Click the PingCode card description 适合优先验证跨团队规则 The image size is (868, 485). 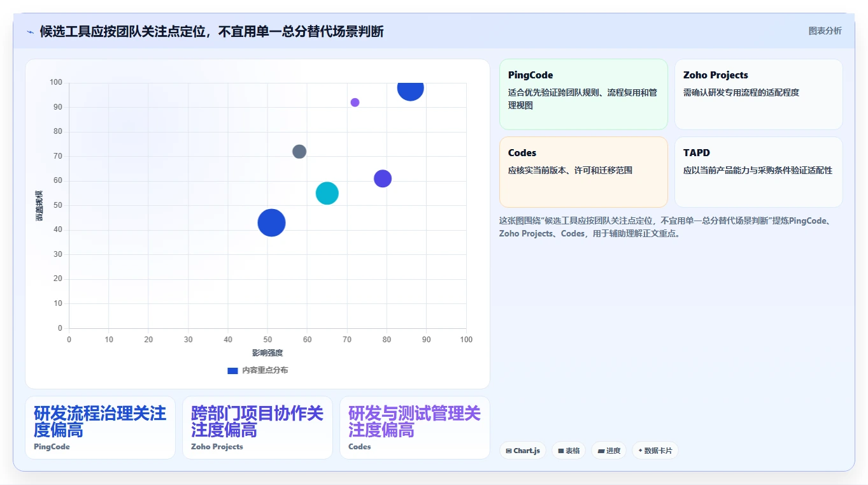point(583,99)
